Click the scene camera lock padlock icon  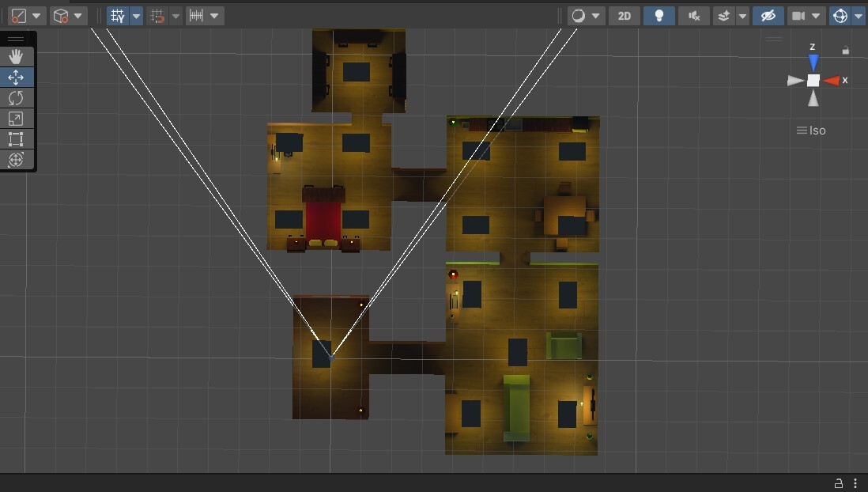845,50
